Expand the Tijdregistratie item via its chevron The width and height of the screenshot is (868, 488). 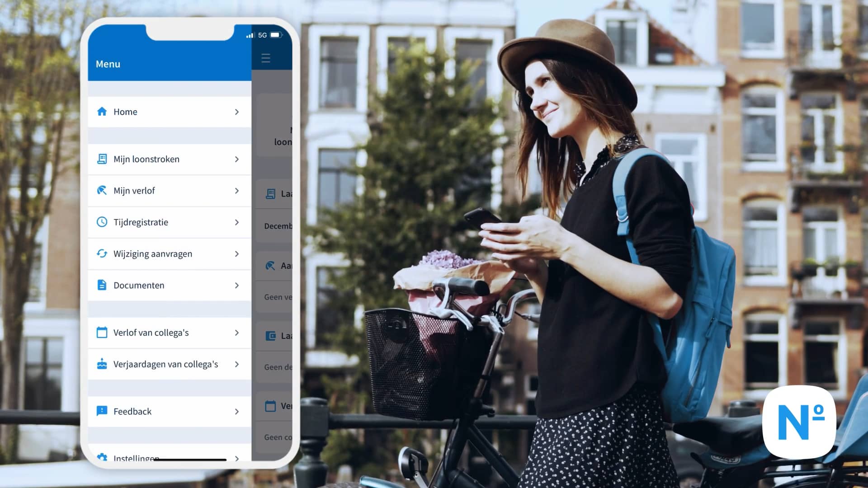(236, 222)
